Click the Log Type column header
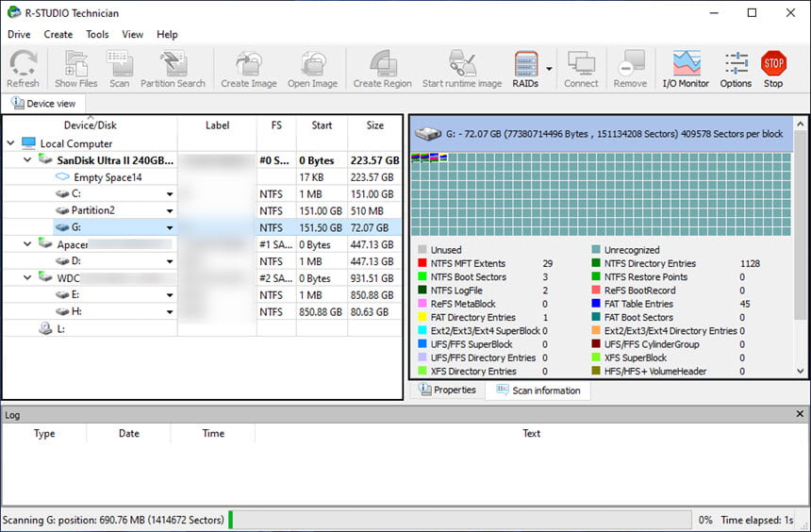This screenshot has height=532, width=811. 44,433
